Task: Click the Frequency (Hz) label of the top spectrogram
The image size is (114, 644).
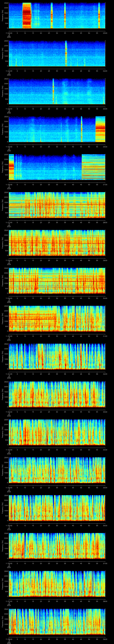Action: pos(3,16)
